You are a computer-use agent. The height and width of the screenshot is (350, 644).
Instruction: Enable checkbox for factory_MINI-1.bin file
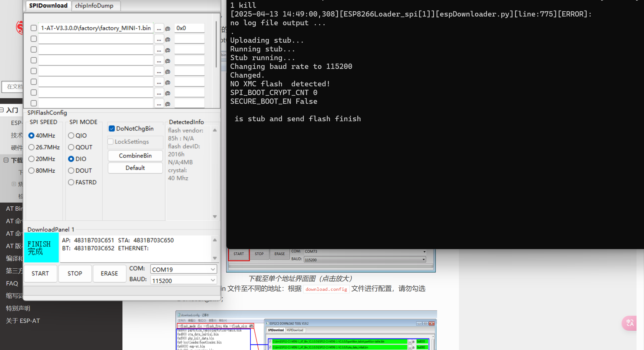[34, 28]
